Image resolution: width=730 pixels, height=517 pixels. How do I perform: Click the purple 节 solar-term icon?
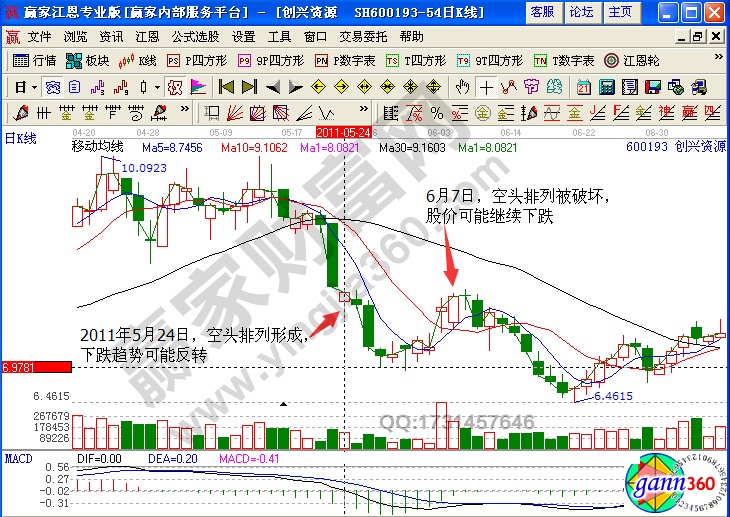[531, 87]
